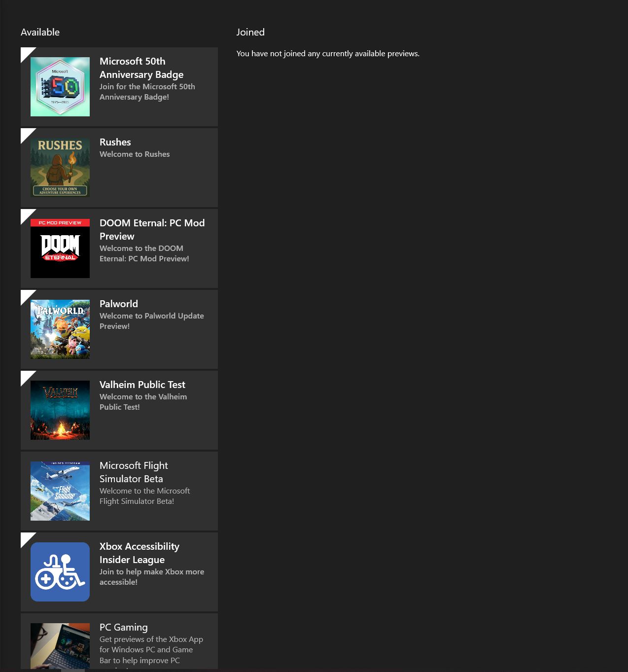
Task: Click the 'Available' section heading
Action: click(x=40, y=32)
